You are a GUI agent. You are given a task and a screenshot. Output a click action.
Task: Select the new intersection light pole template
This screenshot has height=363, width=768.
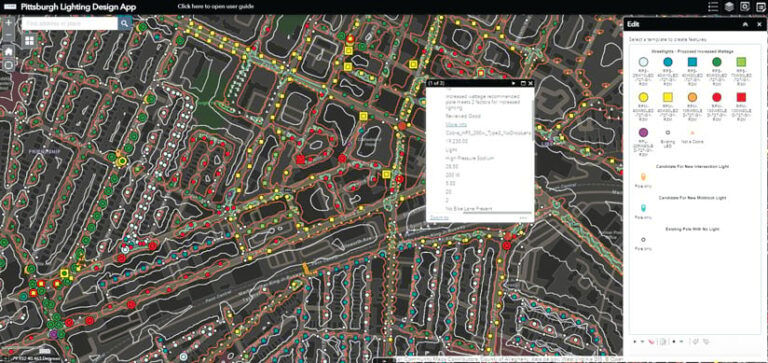(644, 176)
